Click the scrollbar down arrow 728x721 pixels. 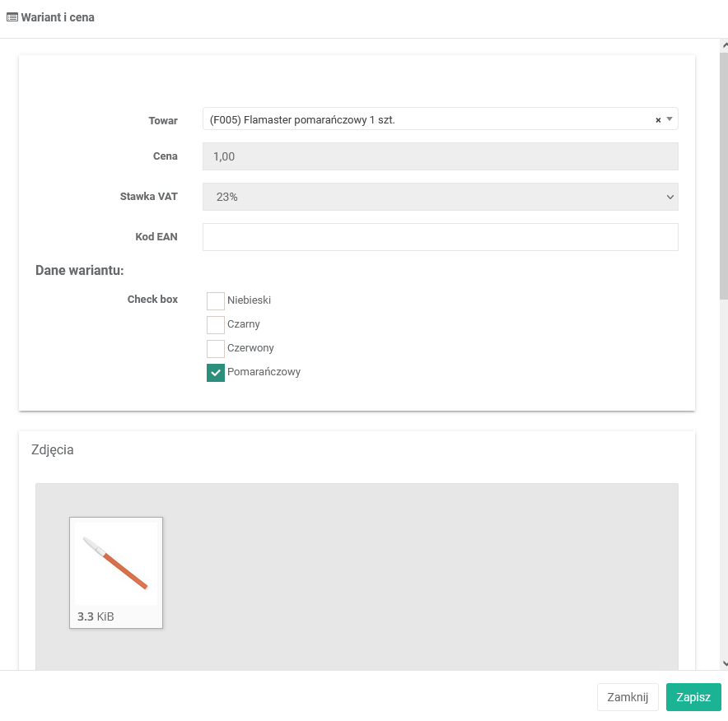pyautogui.click(x=724, y=663)
